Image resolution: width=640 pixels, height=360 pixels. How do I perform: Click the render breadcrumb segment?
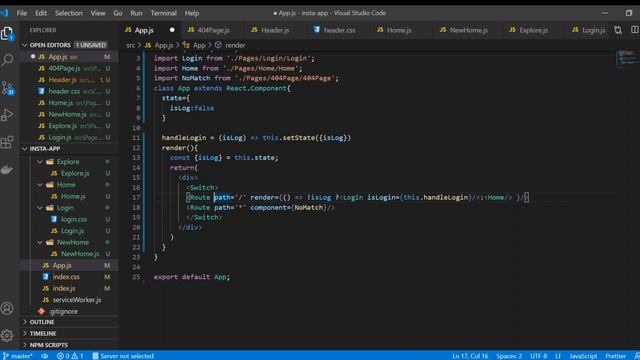coord(231,45)
